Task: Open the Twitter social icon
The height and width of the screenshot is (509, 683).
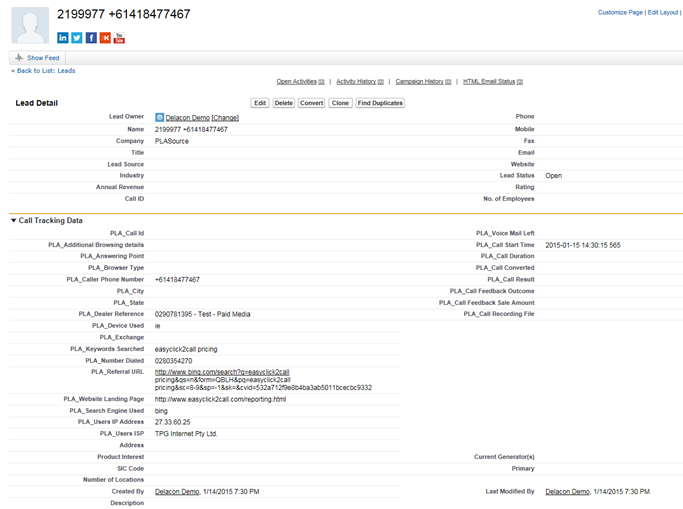Action: pyautogui.click(x=77, y=38)
